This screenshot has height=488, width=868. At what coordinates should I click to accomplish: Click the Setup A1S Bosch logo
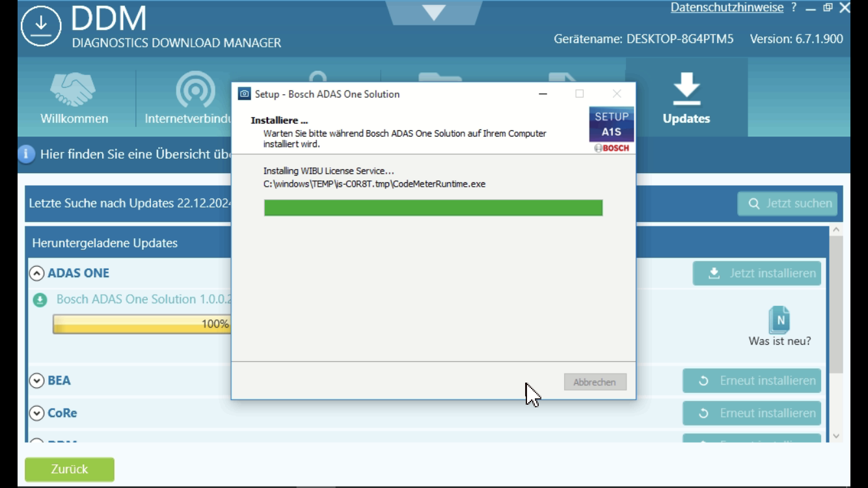click(612, 130)
